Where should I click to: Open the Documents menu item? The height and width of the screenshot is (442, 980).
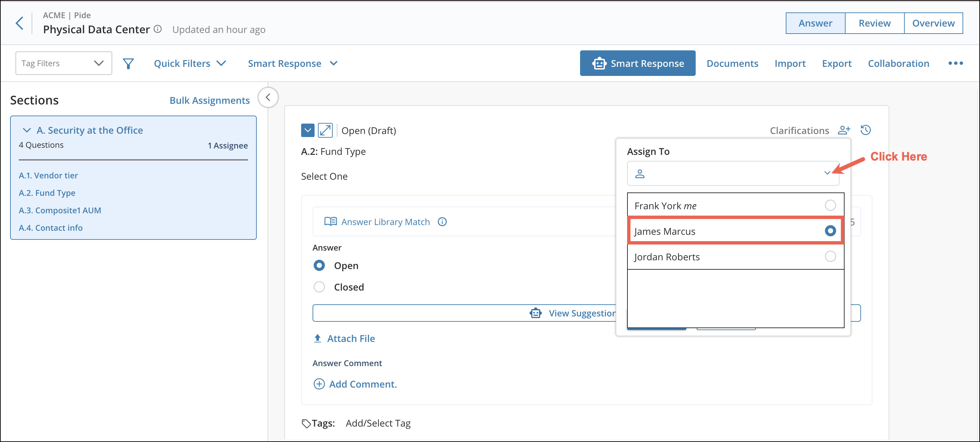pos(732,63)
